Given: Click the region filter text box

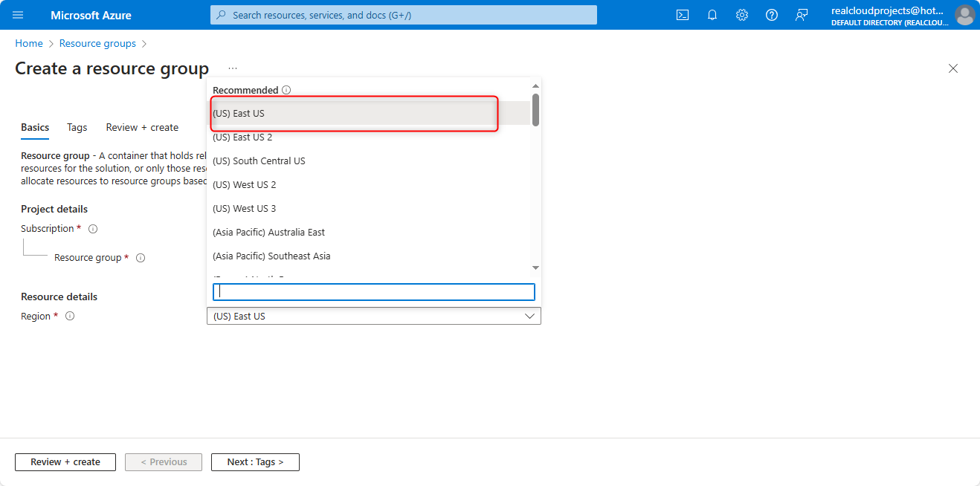Looking at the screenshot, I should (x=373, y=292).
